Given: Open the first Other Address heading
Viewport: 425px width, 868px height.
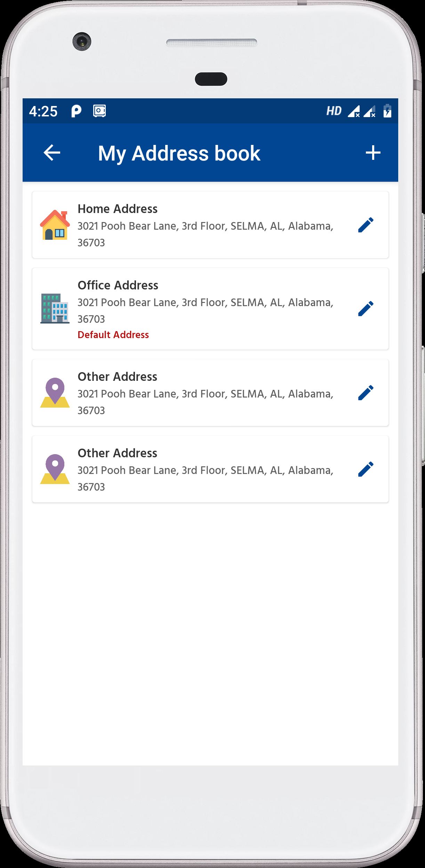Looking at the screenshot, I should [x=118, y=377].
